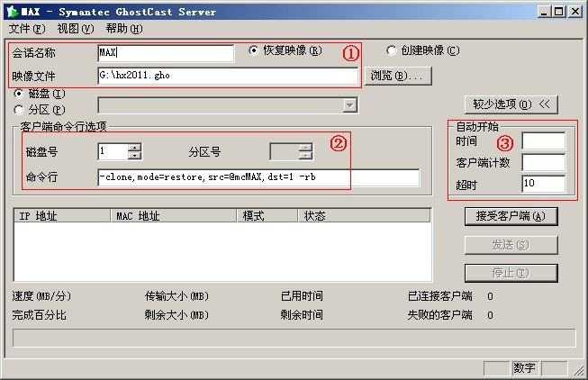Click the 浏览(B)... button

pos(398,77)
